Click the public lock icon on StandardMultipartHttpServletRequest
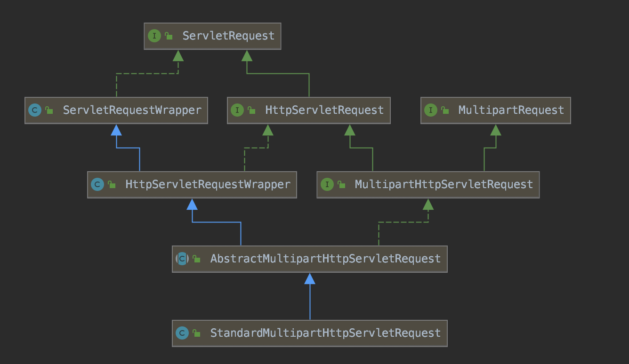This screenshot has width=629, height=364. point(197,333)
